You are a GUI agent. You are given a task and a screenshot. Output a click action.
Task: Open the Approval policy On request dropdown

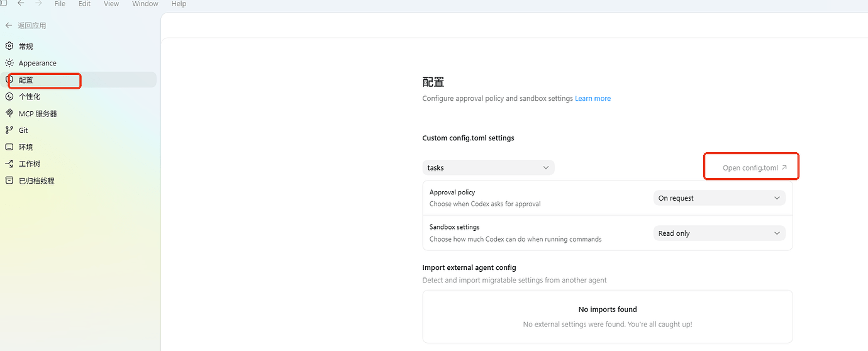tap(719, 198)
